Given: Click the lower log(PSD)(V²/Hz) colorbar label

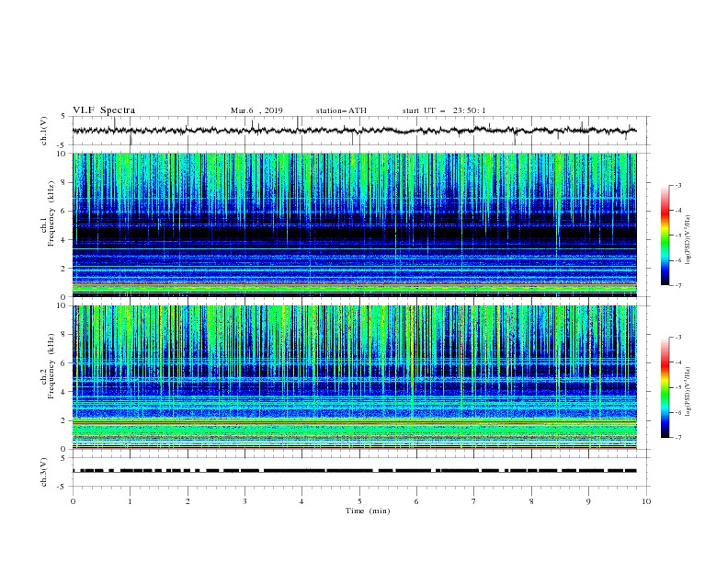Looking at the screenshot, I should 688,392.
